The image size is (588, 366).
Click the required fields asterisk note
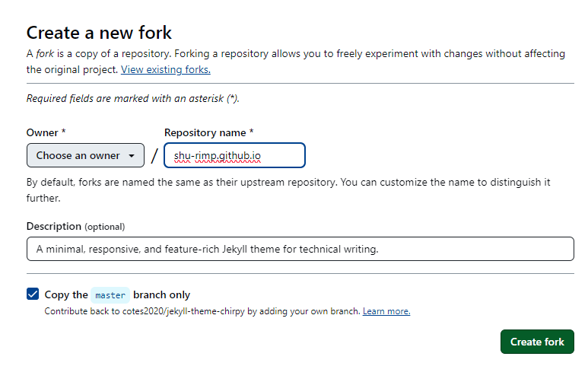(x=133, y=98)
